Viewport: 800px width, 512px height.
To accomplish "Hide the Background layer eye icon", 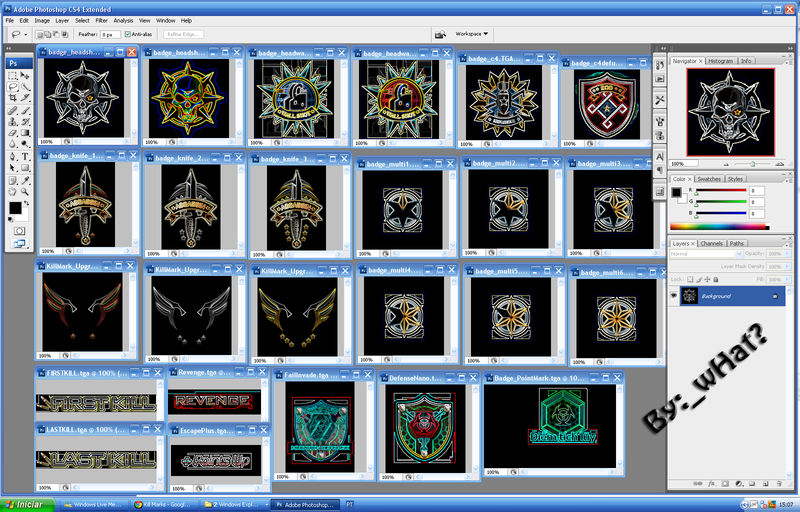I will click(x=674, y=296).
